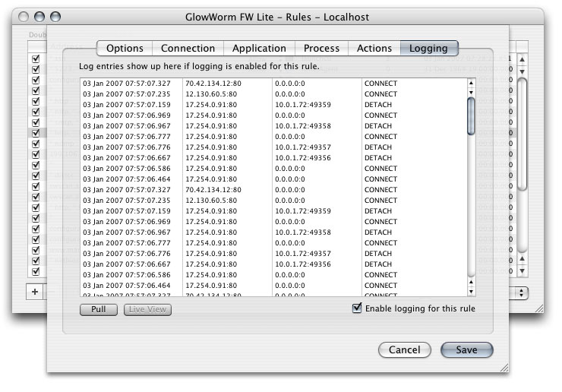Click log list scroll down arrow at bottom
Viewport: 562px width, 392px height.
[471, 292]
